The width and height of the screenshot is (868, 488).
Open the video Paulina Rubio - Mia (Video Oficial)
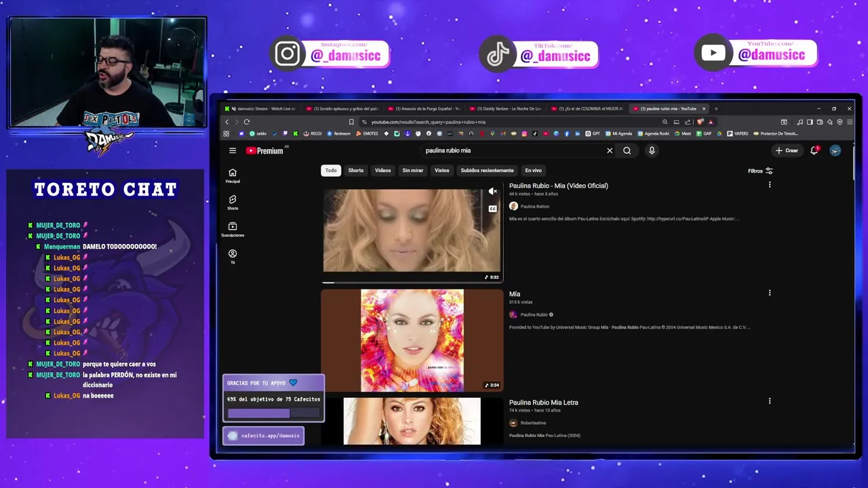(559, 186)
